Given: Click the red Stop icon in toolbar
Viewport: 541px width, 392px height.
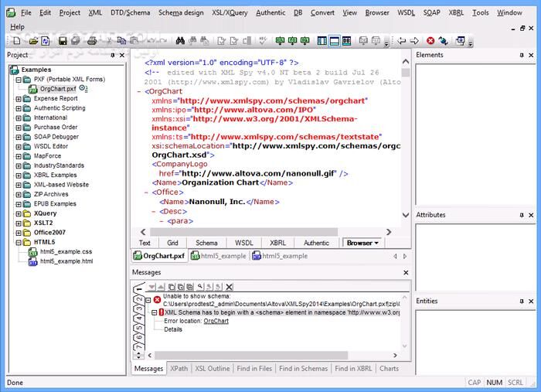Looking at the screenshot, I should tap(430, 40).
